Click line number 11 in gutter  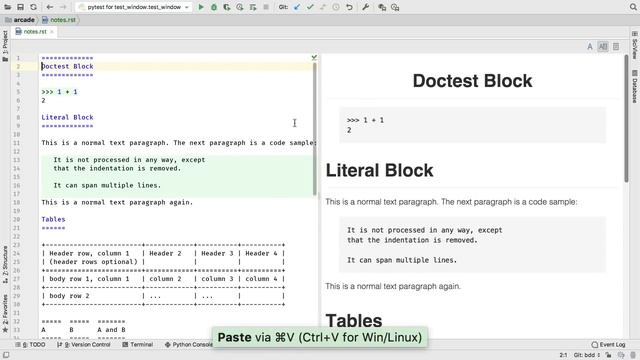tap(16, 143)
